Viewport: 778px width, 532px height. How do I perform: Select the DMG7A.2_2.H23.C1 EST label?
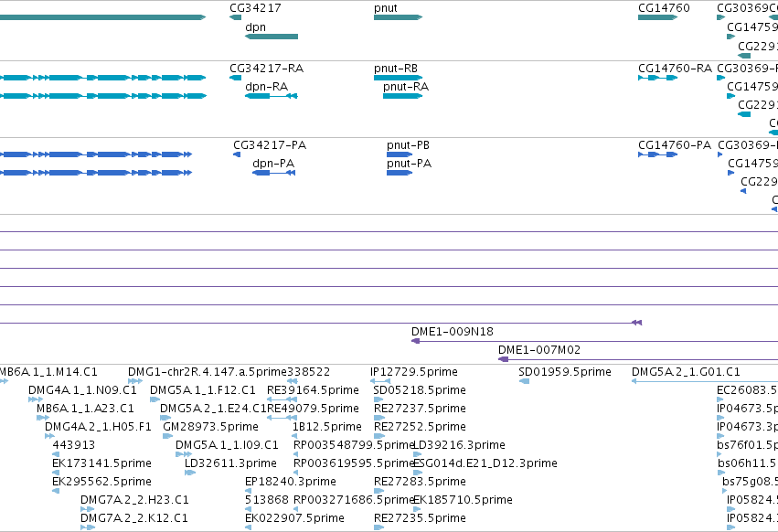(134, 500)
